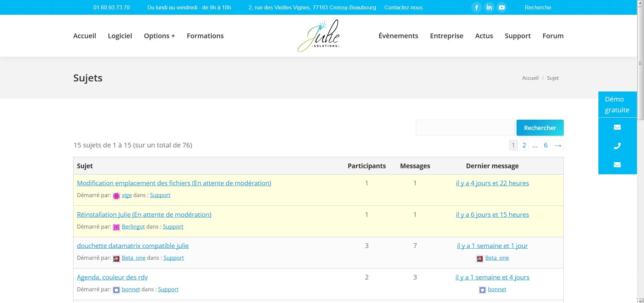Viewport: 644px width, 303px height.
Task: Click the '15 sujets de 1 à 15' count text
Action: pyautogui.click(x=133, y=145)
